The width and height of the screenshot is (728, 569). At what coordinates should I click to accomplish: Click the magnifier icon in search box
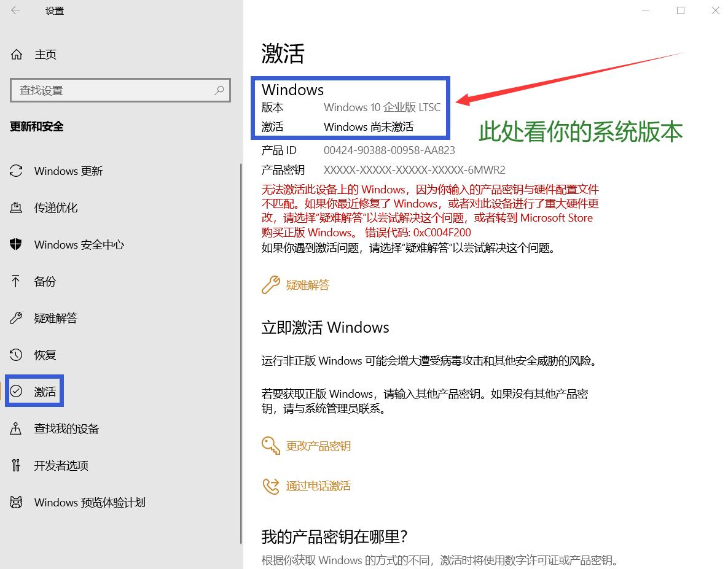click(219, 90)
